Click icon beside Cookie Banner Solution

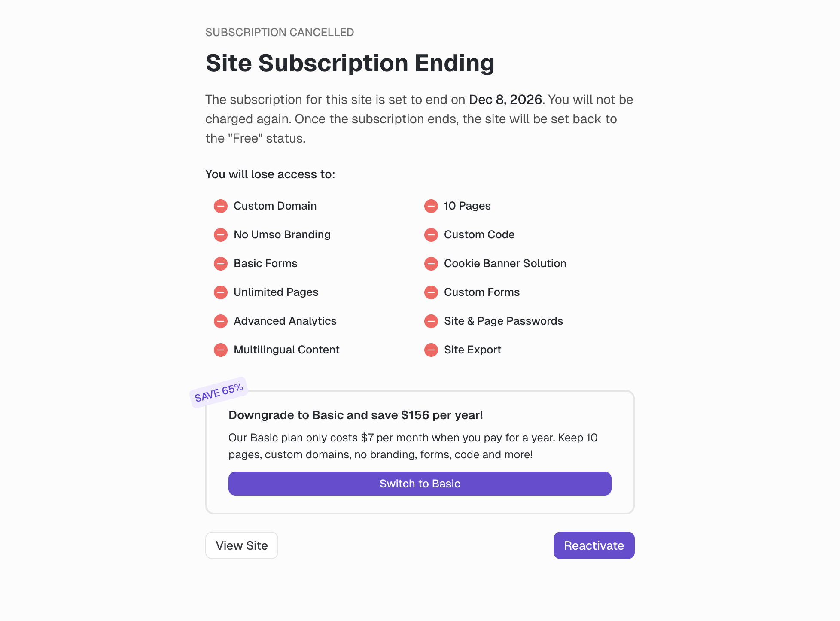pos(431,264)
